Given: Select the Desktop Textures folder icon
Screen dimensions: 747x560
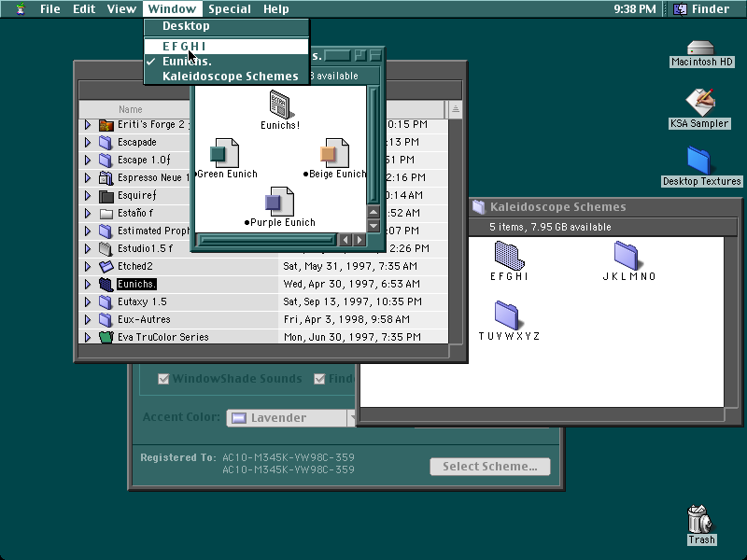Looking at the screenshot, I should (x=698, y=161).
